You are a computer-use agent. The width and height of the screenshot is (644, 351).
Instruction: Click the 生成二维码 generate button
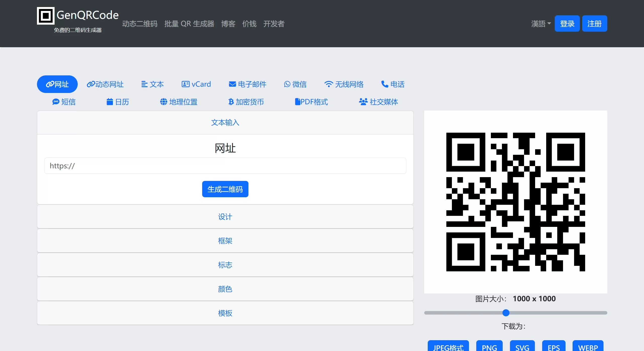pyautogui.click(x=225, y=189)
